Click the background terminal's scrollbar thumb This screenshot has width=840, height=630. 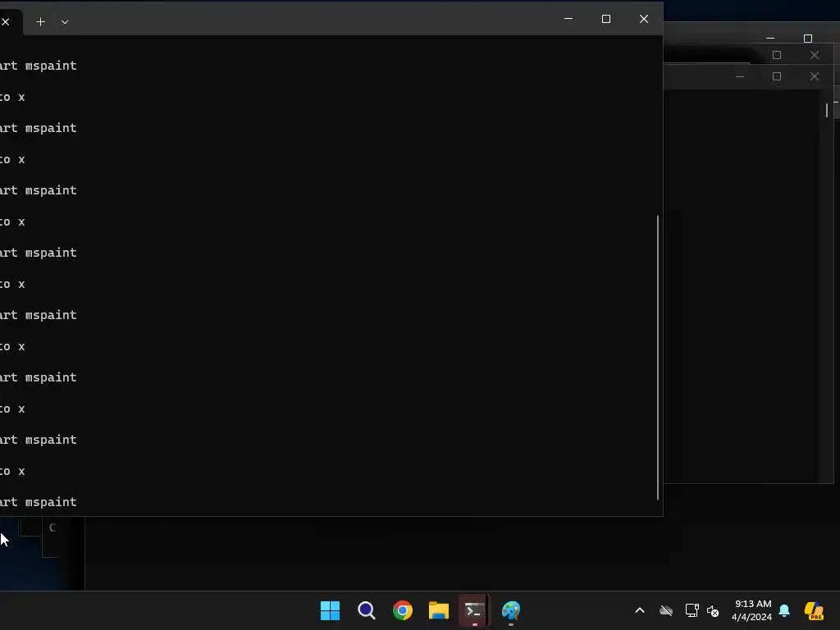tap(827, 110)
